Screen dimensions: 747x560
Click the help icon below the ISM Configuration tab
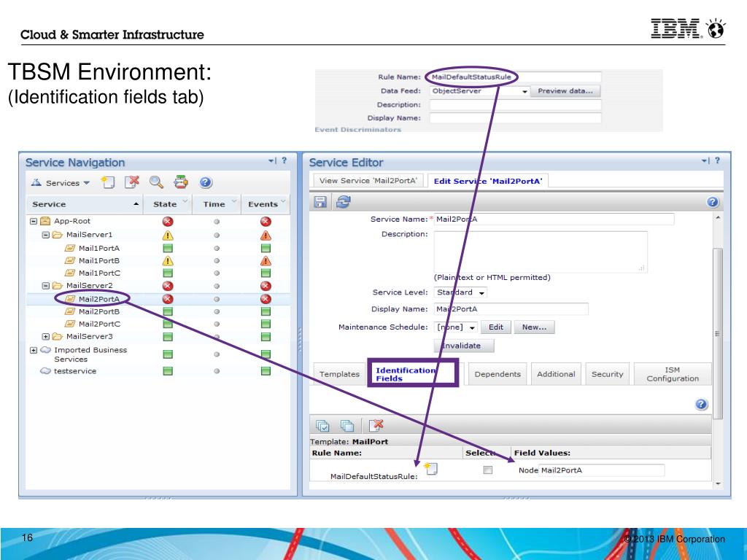click(701, 404)
